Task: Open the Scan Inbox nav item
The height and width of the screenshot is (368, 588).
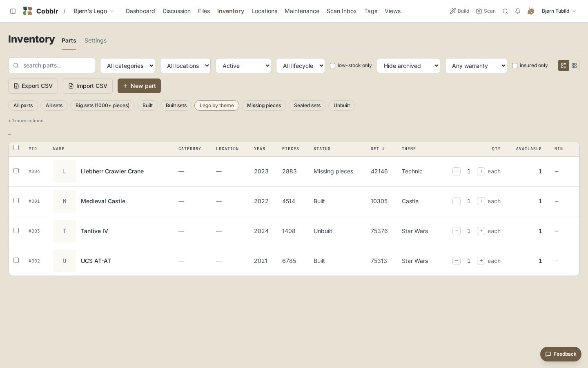Action: (342, 11)
